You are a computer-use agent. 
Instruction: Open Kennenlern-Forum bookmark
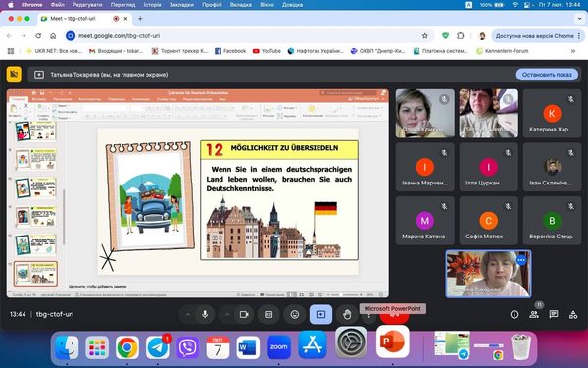pos(503,51)
